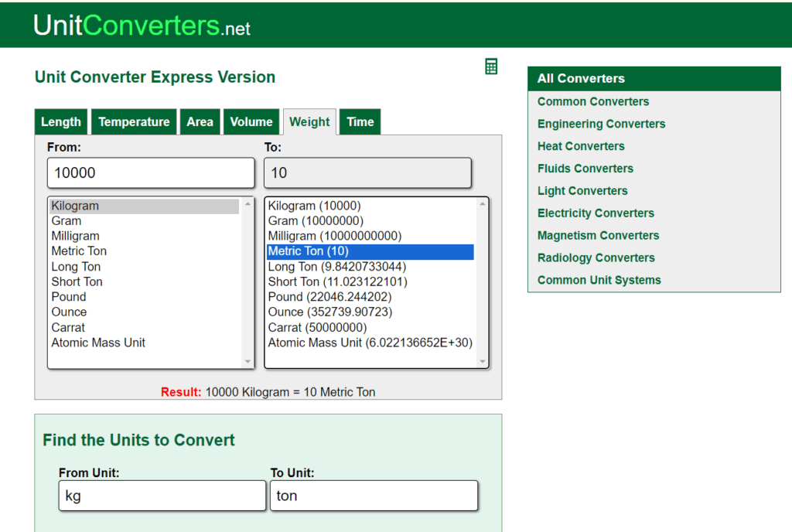Click the To list scroll-up arrow
792x532 pixels.
[483, 204]
